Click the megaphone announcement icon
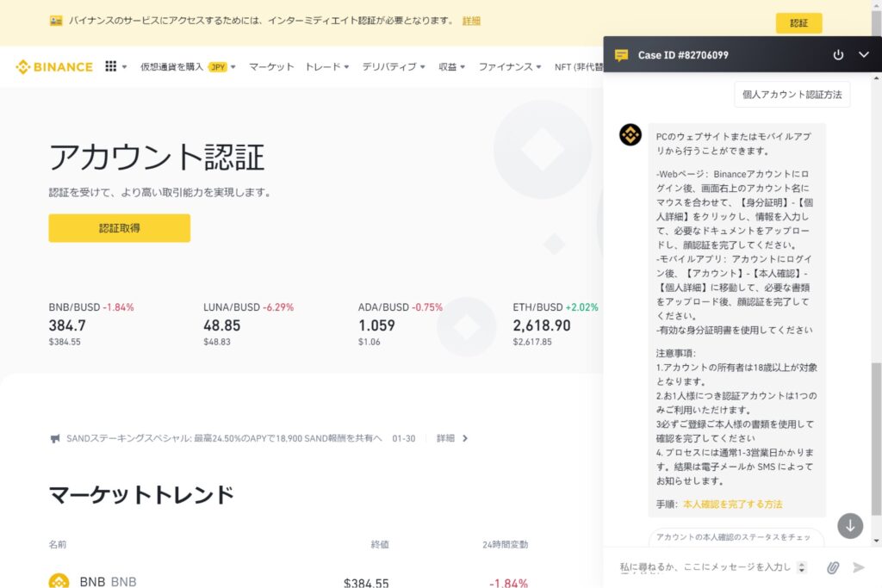882x588 pixels. coord(54,438)
